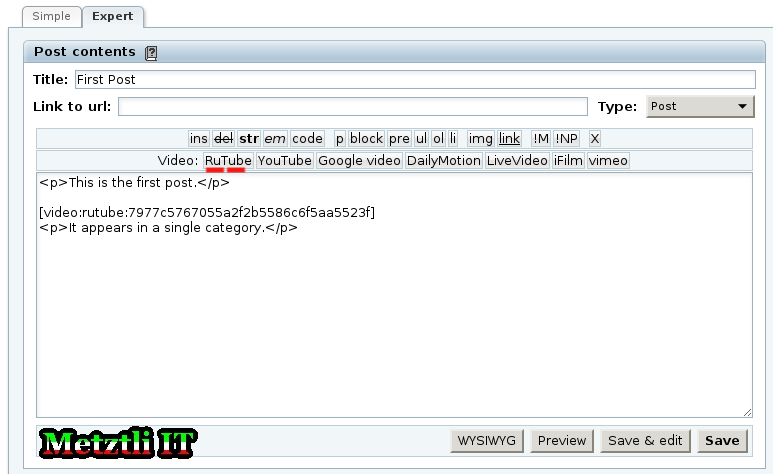Insert img tag
This screenshot has width=778, height=474.
(x=480, y=138)
